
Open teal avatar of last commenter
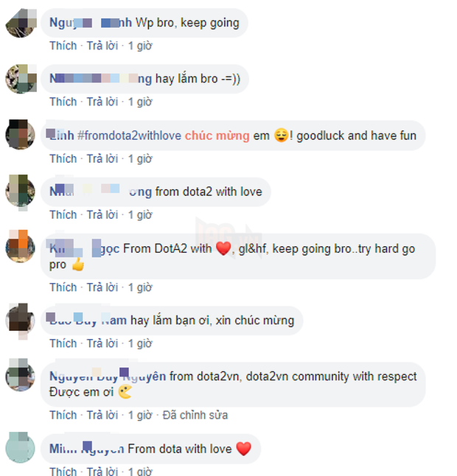coord(21,448)
